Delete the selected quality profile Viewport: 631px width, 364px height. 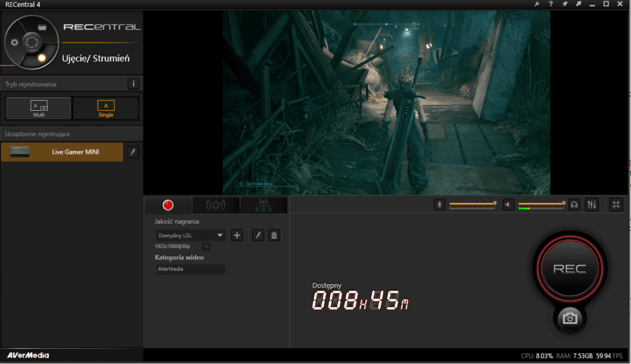coord(274,235)
